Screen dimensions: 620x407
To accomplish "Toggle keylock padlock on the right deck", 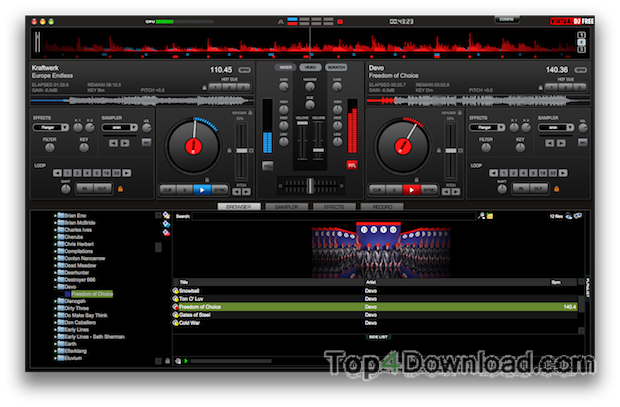I will [x=460, y=113].
